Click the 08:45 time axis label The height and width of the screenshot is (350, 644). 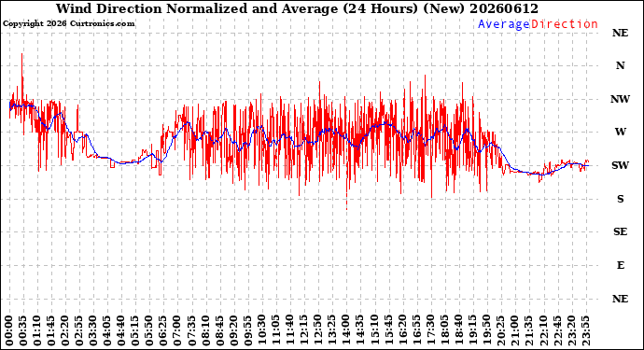(219, 331)
